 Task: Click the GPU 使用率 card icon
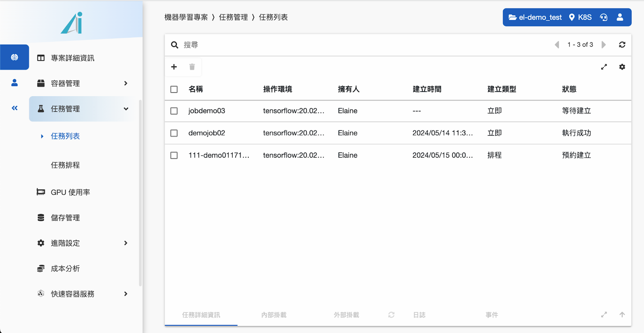(x=41, y=192)
